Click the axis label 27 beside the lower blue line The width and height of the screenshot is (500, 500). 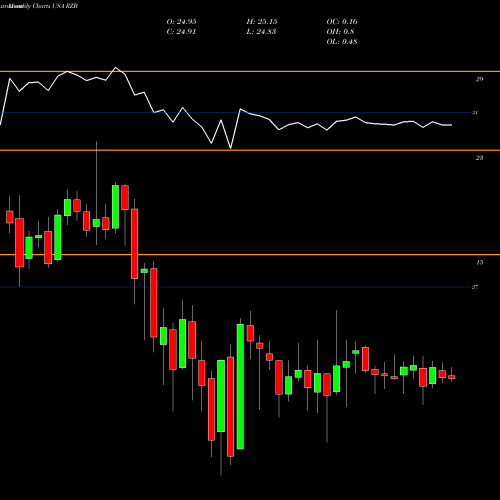pyautogui.click(x=475, y=287)
